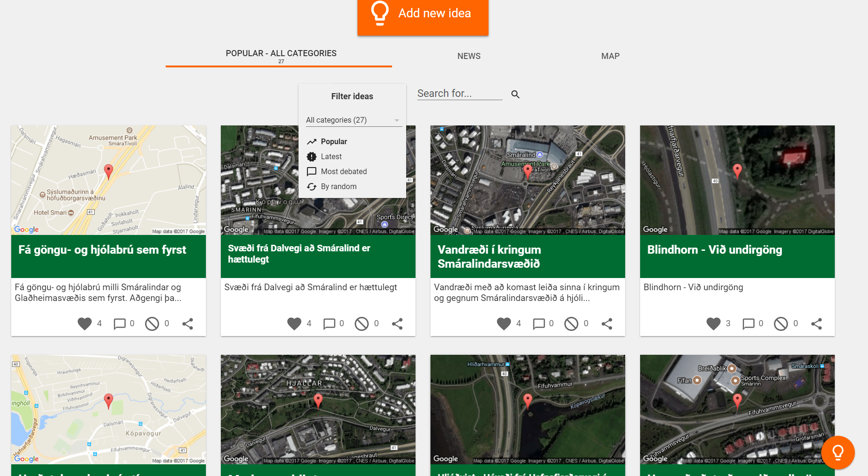Image resolution: width=868 pixels, height=476 pixels.
Task: Click the Amusement Park map thumbnail
Action: pyautogui.click(x=109, y=180)
